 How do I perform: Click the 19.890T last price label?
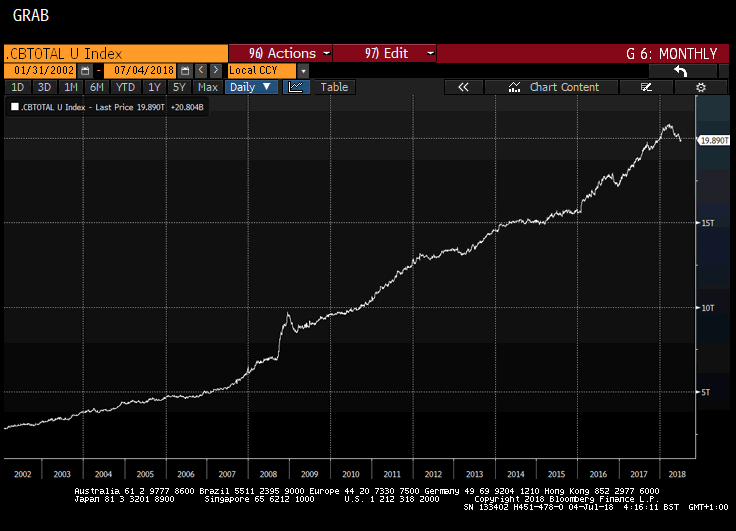[x=714, y=140]
